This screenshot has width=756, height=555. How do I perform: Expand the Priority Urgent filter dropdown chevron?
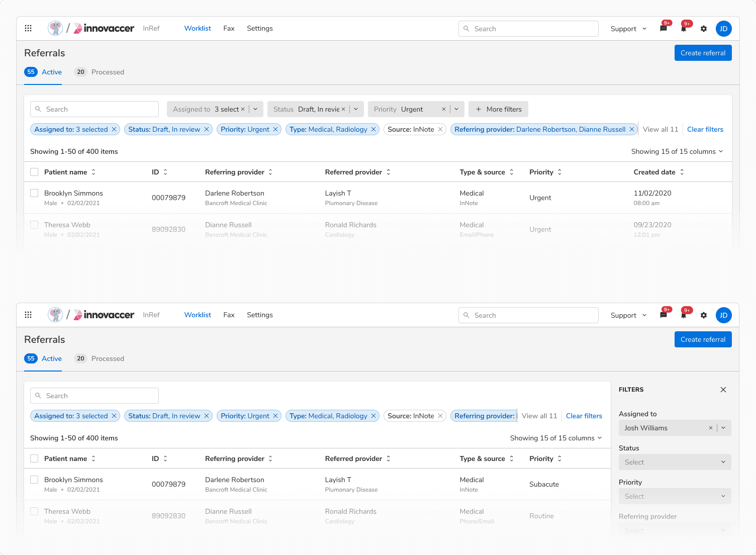(x=456, y=110)
